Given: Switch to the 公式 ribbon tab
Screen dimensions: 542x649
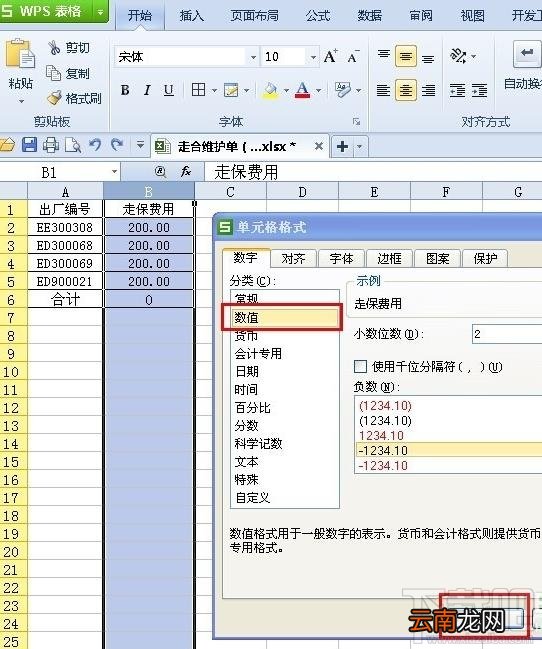Looking at the screenshot, I should (x=318, y=16).
